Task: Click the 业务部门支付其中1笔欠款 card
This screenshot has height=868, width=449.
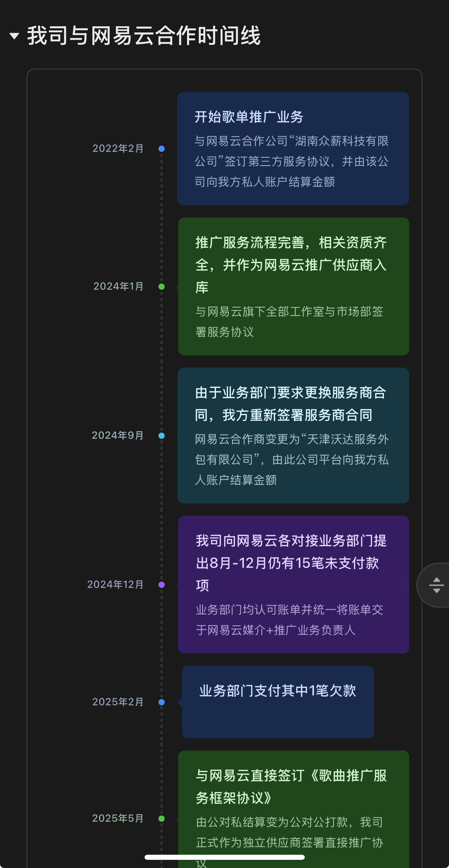Action: point(278,702)
